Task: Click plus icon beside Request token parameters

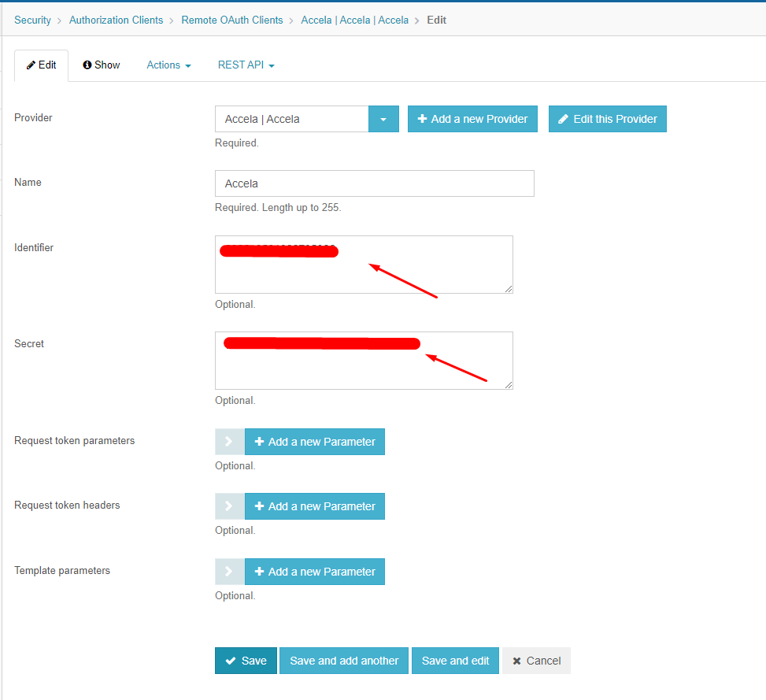Action: [x=260, y=442]
